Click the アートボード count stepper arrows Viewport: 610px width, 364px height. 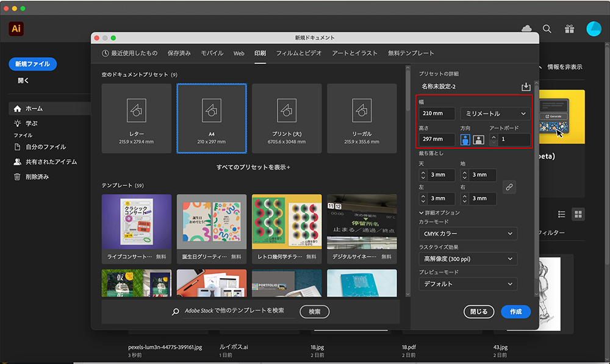pos(493,140)
